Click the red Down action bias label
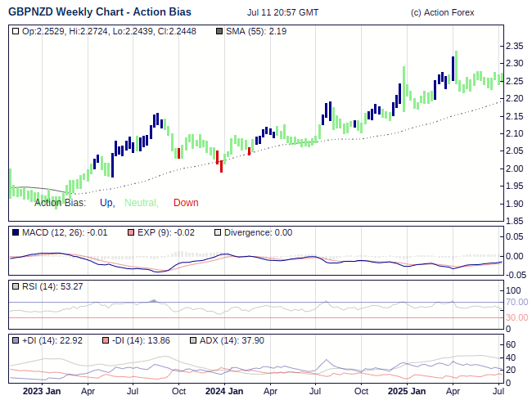532x400 pixels. point(186,203)
